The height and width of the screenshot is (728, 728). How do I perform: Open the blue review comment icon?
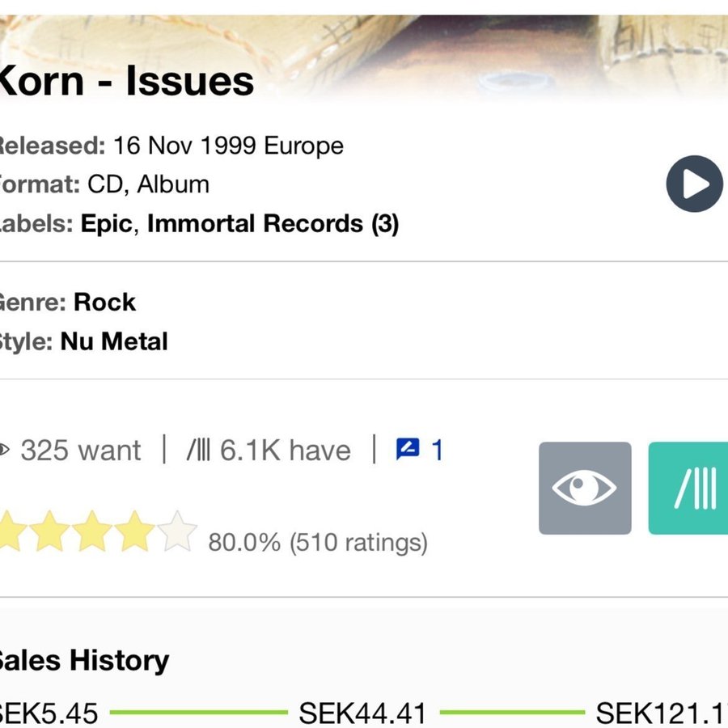pos(408,449)
